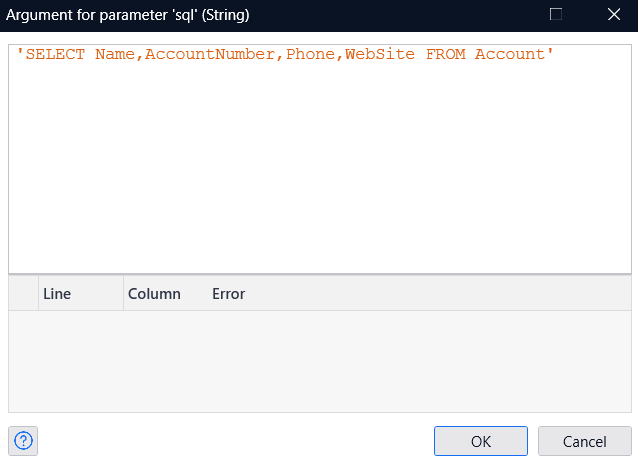Click the empty error list panel

tap(320, 360)
